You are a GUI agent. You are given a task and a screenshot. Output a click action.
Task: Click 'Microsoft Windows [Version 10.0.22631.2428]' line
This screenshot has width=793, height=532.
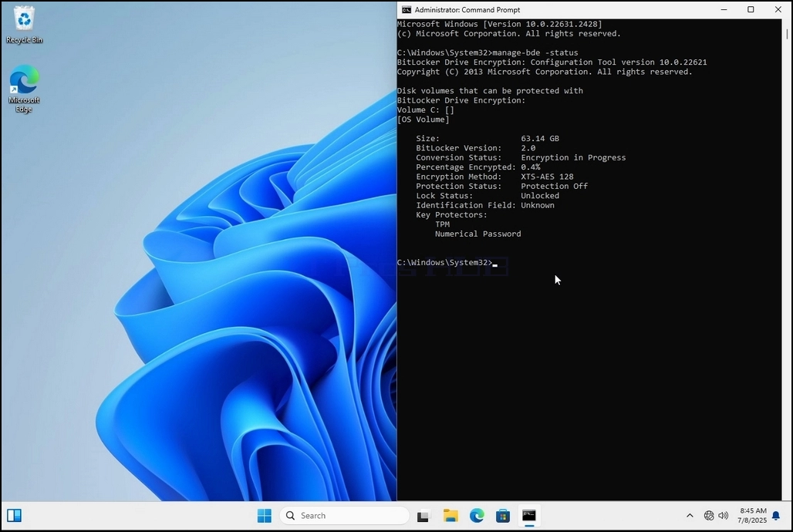click(x=500, y=24)
